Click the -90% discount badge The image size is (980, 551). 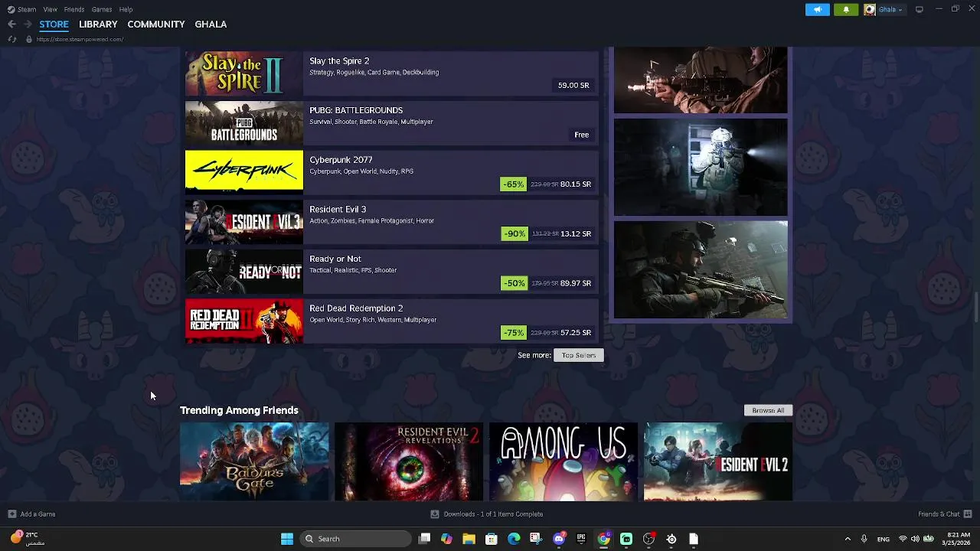pos(514,233)
